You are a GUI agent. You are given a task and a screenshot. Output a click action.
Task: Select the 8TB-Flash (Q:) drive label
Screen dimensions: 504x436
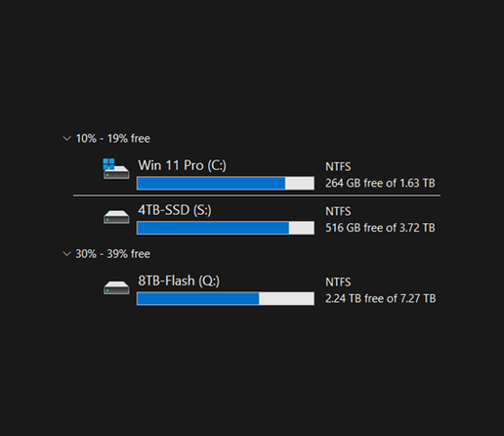coord(179,281)
